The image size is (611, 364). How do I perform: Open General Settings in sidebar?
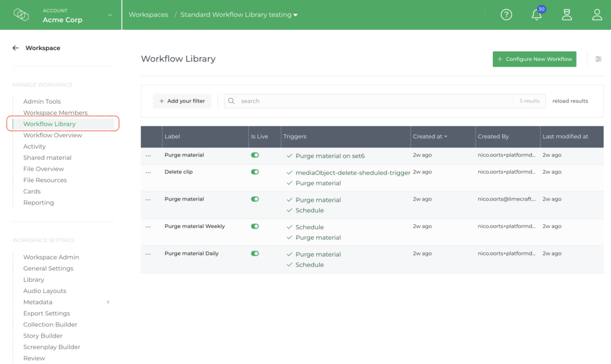[x=48, y=269]
